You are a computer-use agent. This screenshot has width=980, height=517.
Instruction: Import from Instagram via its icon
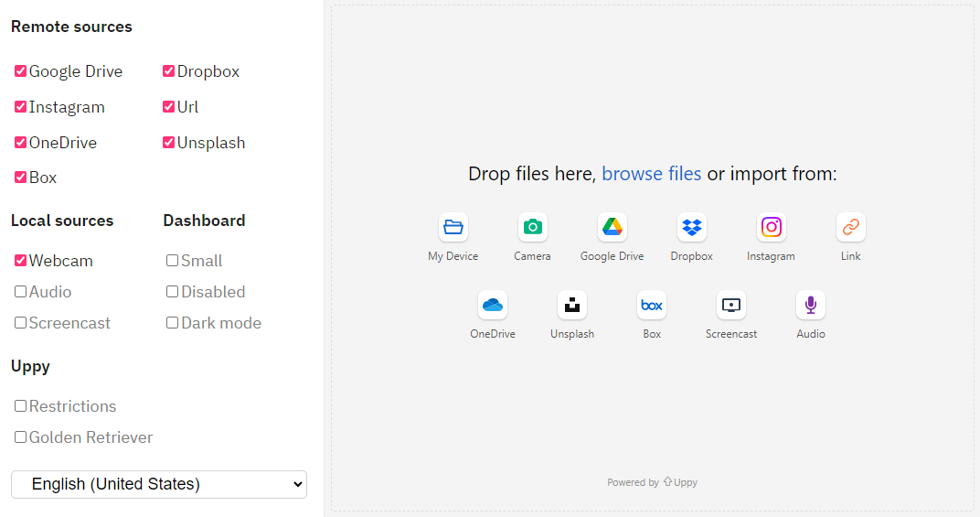771,227
